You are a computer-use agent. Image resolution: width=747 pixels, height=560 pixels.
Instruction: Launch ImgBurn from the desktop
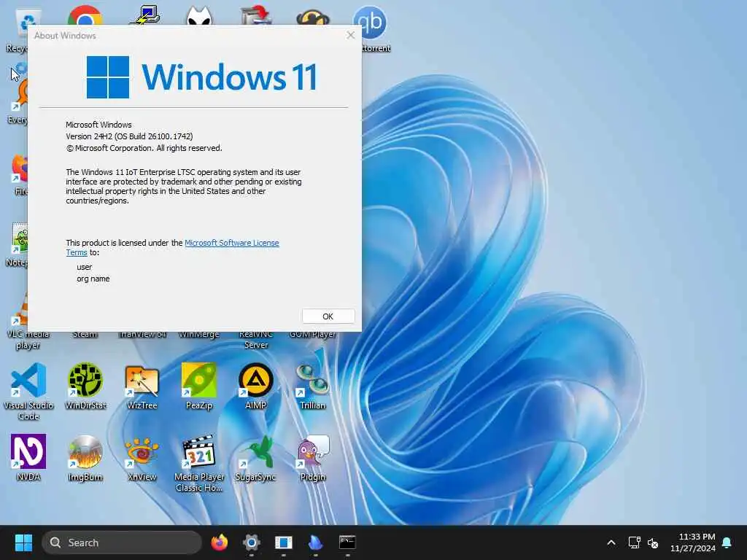pos(85,458)
